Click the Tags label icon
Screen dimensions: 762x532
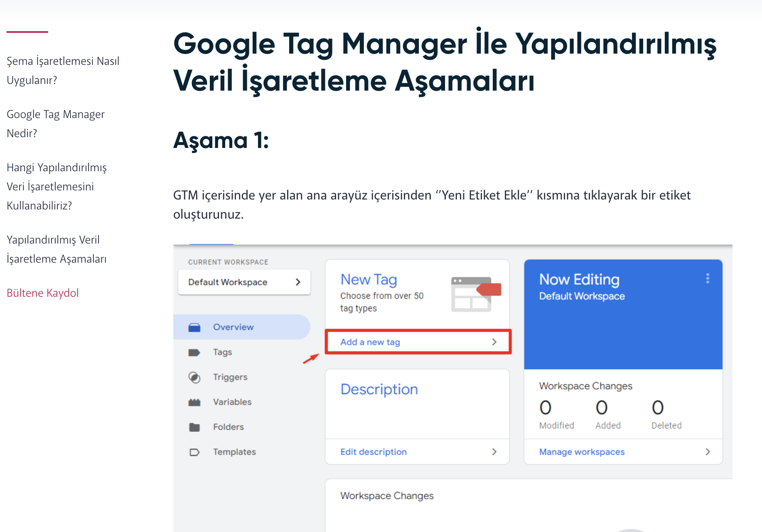point(194,352)
